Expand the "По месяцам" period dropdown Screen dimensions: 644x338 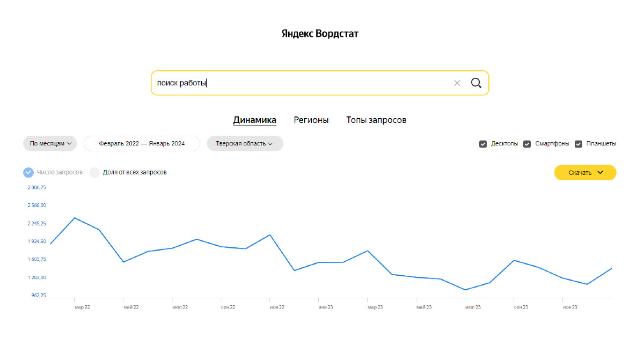pos(50,144)
